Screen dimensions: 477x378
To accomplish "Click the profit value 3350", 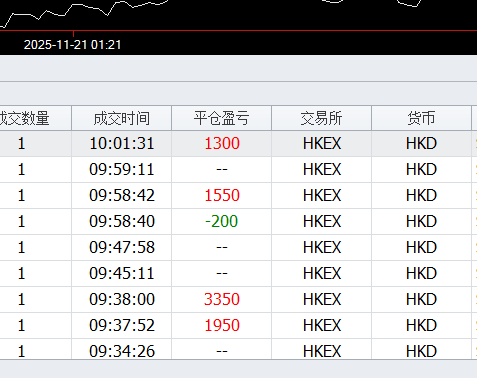I will pyautogui.click(x=222, y=299).
